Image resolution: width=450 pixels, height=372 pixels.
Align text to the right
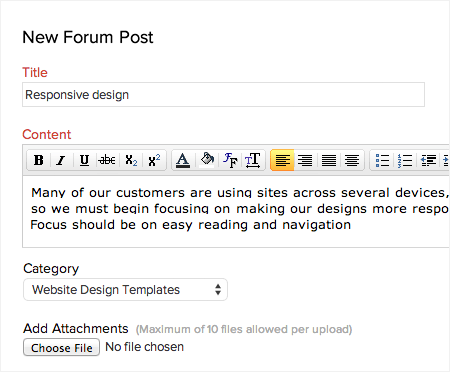[305, 160]
